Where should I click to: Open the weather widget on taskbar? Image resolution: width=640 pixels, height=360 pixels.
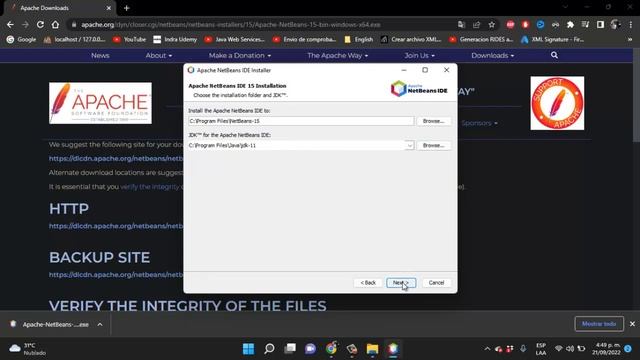[x=28, y=349]
